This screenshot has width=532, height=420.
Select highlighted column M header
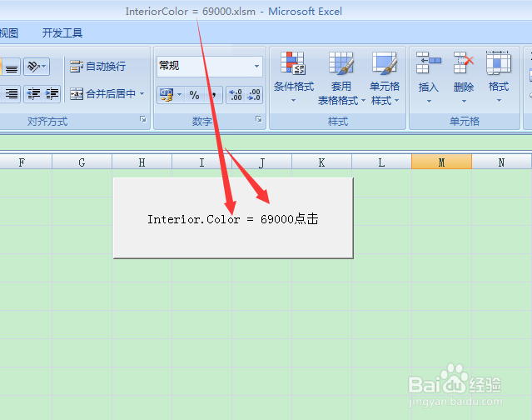(x=441, y=162)
